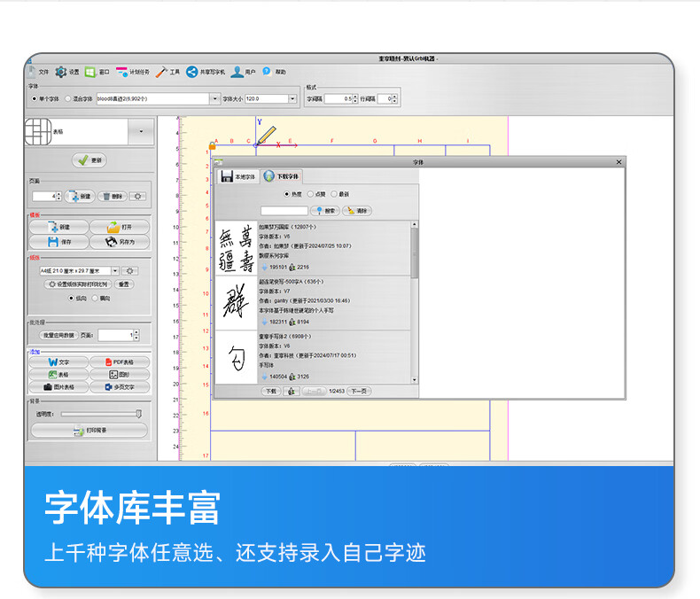
Task: Click the 清除 clear broom button
Action: pyautogui.click(x=357, y=211)
